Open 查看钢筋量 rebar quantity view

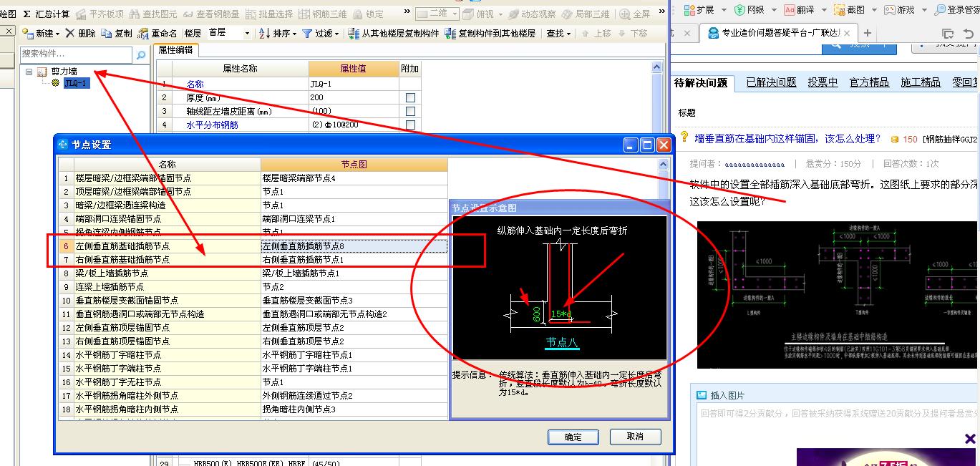(x=211, y=14)
